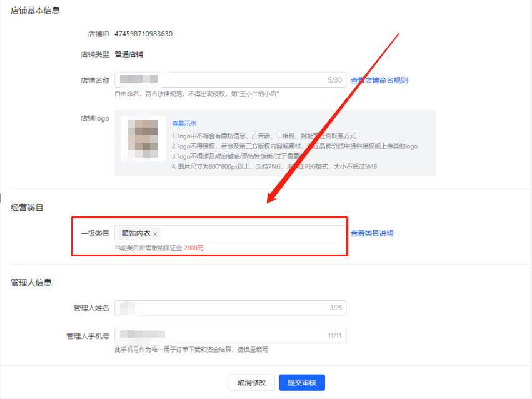This screenshot has width=532, height=399.
Task: Click the 经营类目 section header
Action: pyautogui.click(x=26, y=206)
